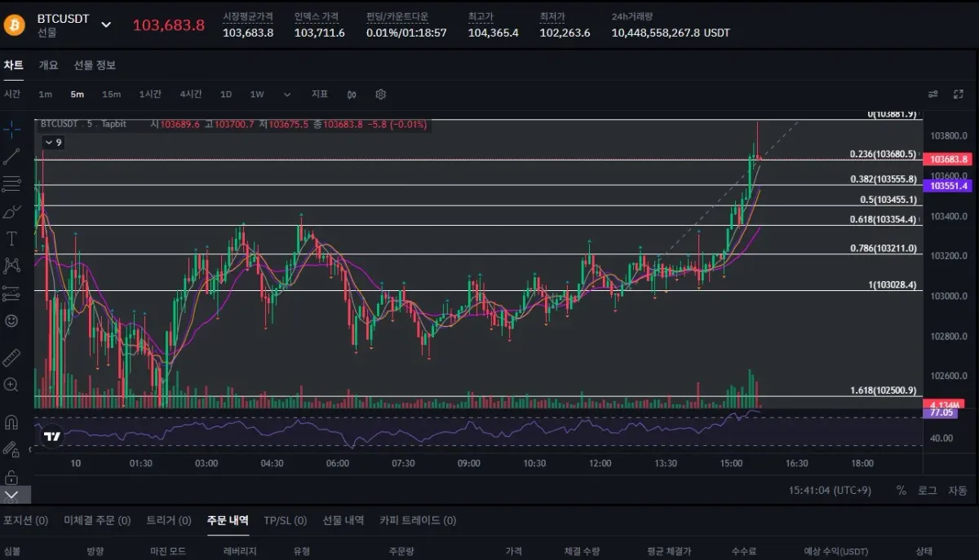Screen dimensions: 979x560
Task: Open the 지표 indicators menu
Action: coord(320,95)
